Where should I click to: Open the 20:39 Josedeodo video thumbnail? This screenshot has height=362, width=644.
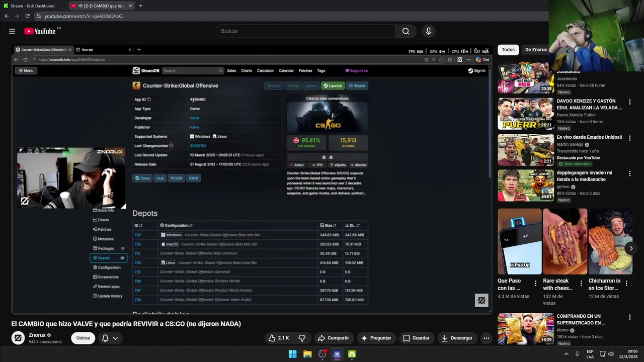tap(526, 77)
